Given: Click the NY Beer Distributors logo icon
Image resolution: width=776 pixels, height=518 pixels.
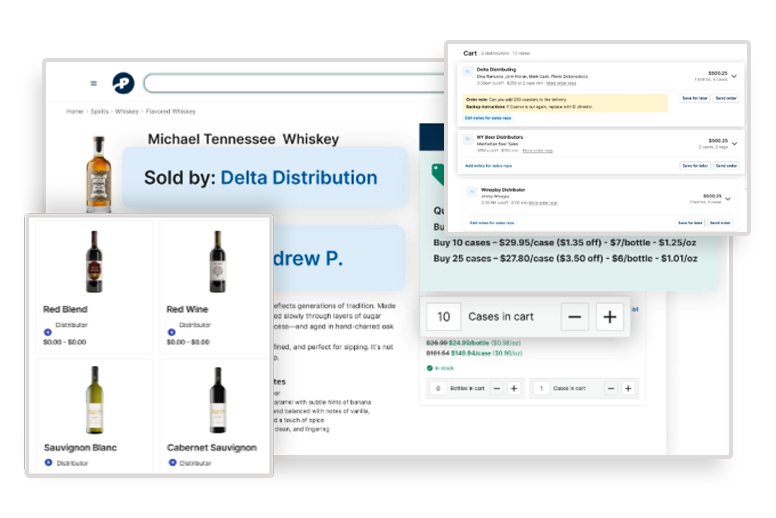Looking at the screenshot, I should point(469,139).
